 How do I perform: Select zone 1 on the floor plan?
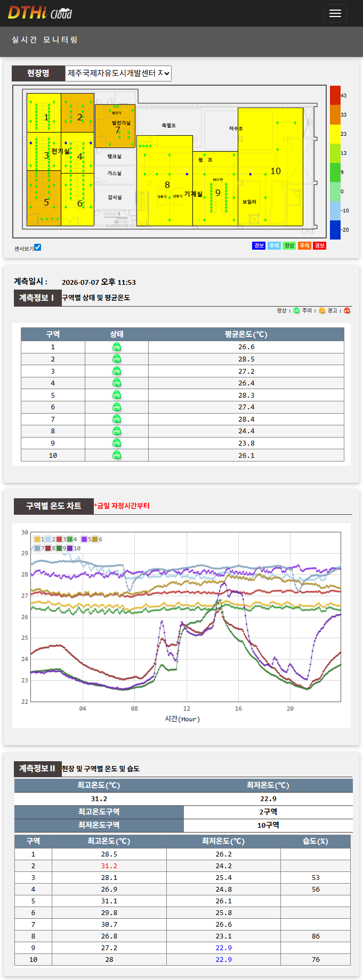[44, 113]
